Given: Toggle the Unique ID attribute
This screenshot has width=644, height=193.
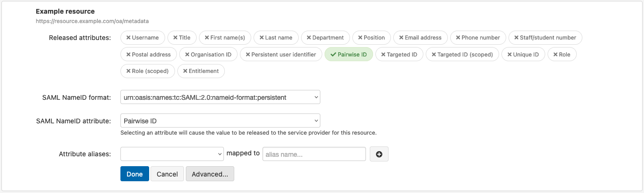Looking at the screenshot, I should (523, 55).
